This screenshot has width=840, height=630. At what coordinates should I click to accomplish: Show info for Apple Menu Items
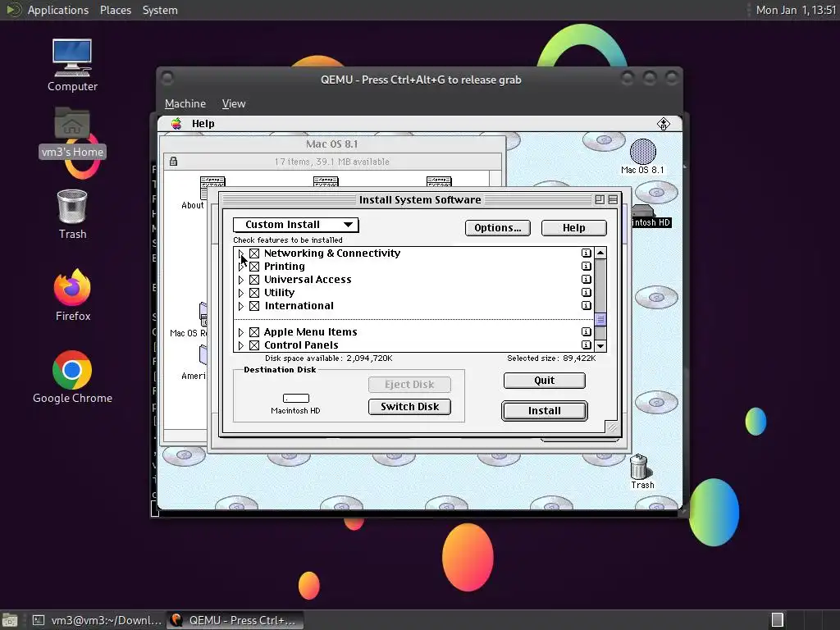click(x=586, y=331)
